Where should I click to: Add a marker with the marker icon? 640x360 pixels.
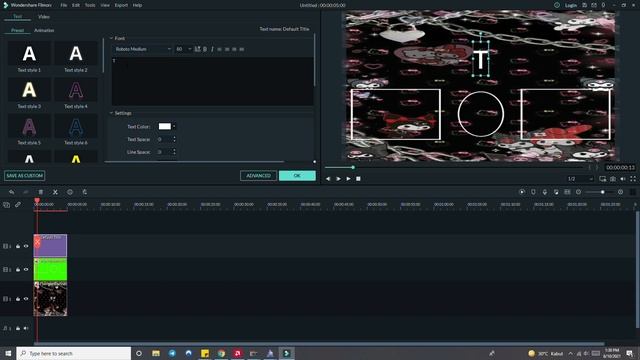[533, 192]
